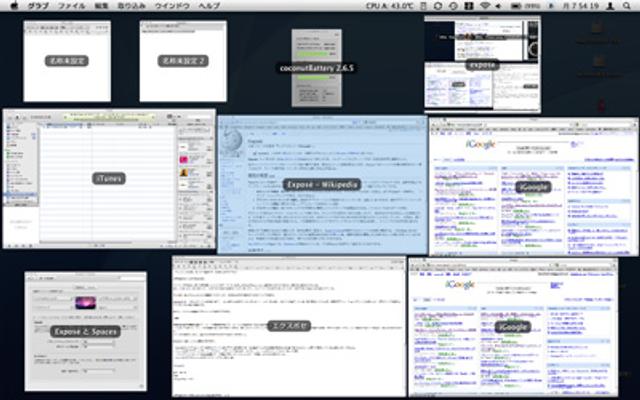Open the ファイル menu
The height and width of the screenshot is (400, 640).
click(x=72, y=6)
